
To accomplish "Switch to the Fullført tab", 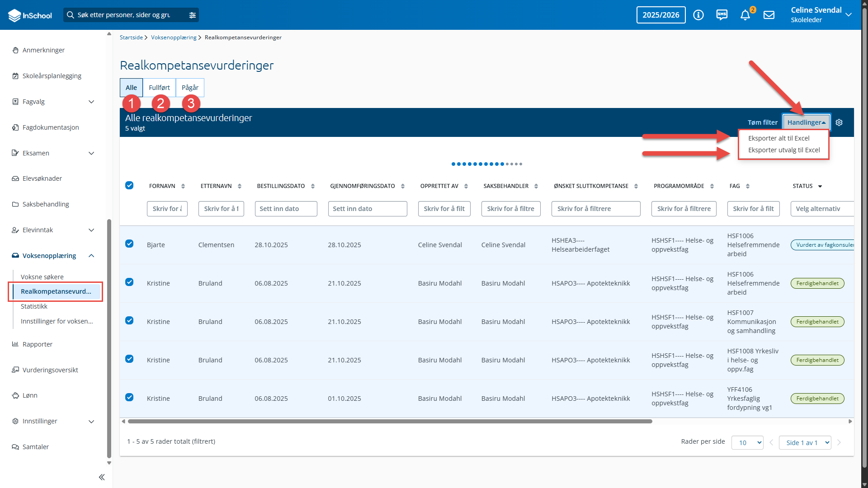I will coord(159,88).
